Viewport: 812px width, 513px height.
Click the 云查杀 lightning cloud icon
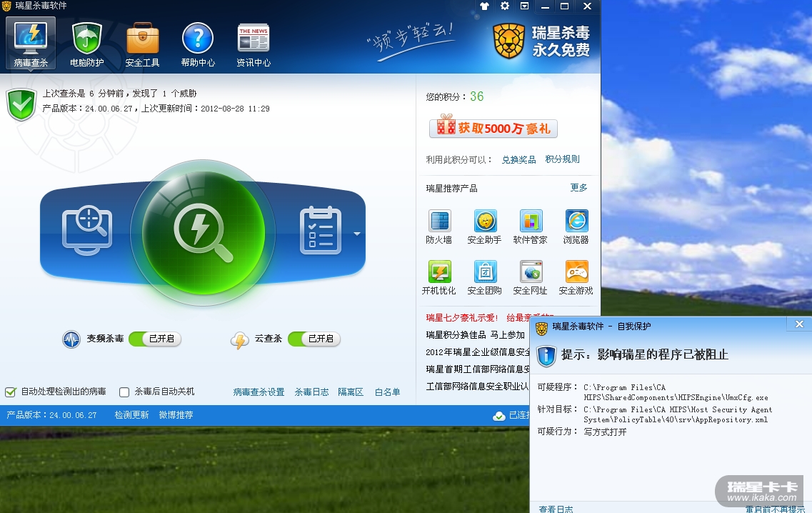tap(239, 340)
